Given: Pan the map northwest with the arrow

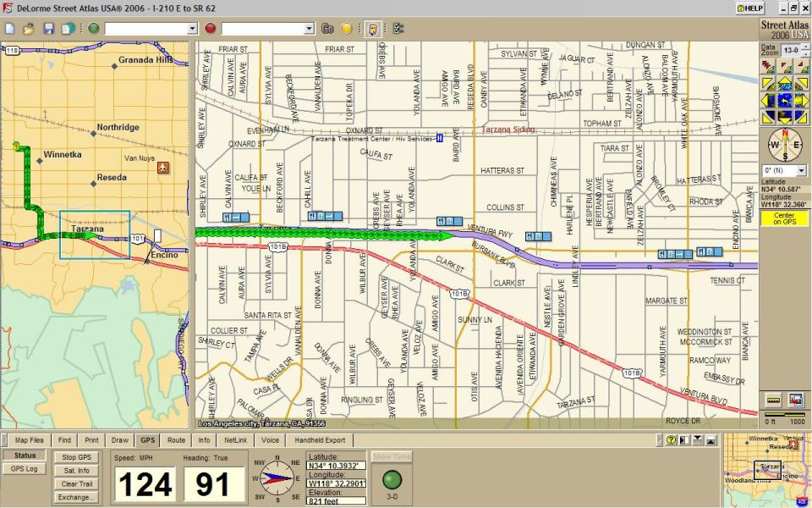Looking at the screenshot, I should 768,84.
